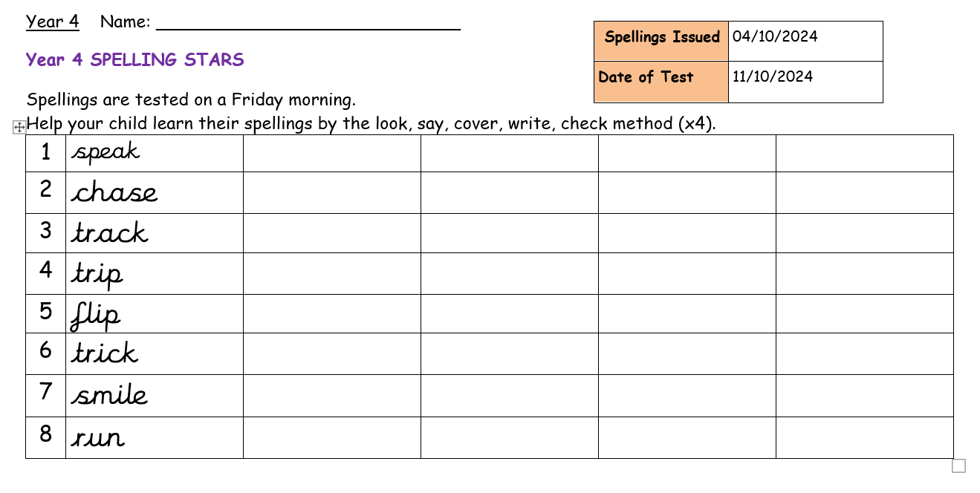
Task: Click the last empty cell in row 8
Action: [865, 437]
